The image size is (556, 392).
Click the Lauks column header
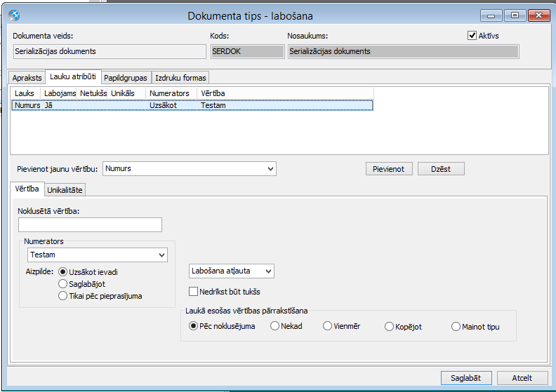(26, 93)
